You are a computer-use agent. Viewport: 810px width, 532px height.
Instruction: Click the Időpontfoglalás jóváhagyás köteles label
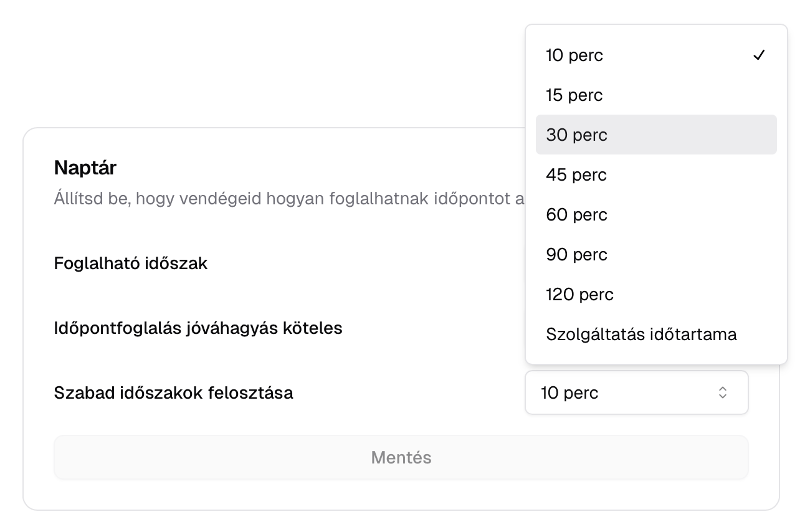pyautogui.click(x=198, y=328)
